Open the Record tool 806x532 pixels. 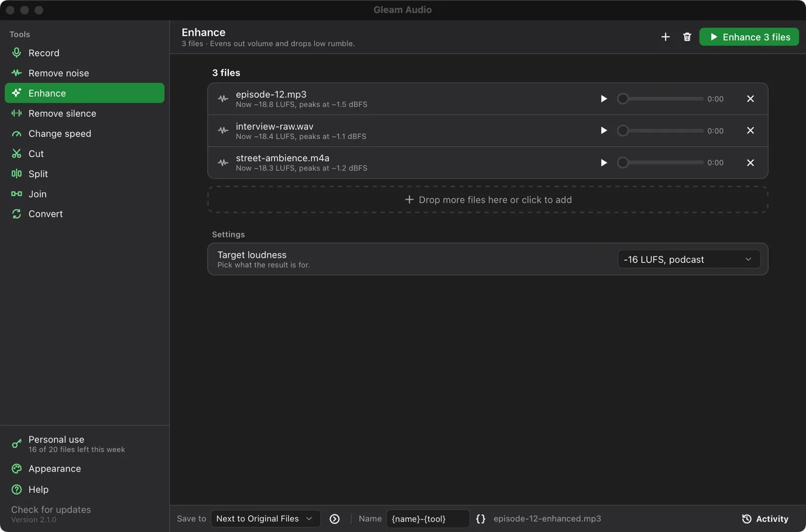(84, 53)
